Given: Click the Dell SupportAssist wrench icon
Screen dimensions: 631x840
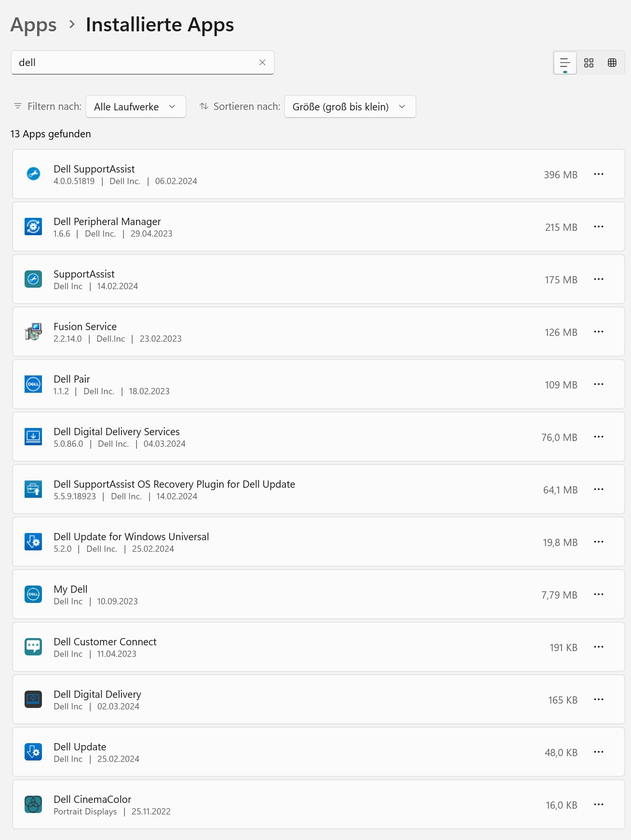Looking at the screenshot, I should pos(33,174).
